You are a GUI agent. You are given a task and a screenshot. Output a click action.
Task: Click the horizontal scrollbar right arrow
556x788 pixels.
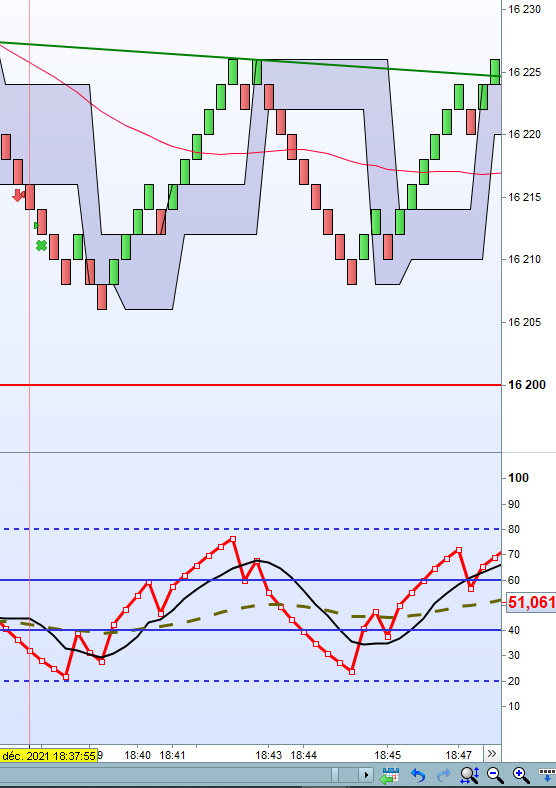click(x=366, y=775)
